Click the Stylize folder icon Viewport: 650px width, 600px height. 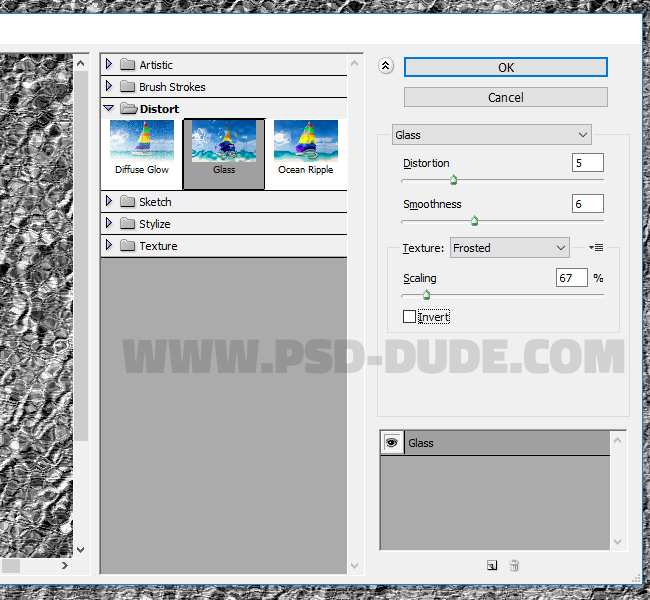click(x=127, y=223)
